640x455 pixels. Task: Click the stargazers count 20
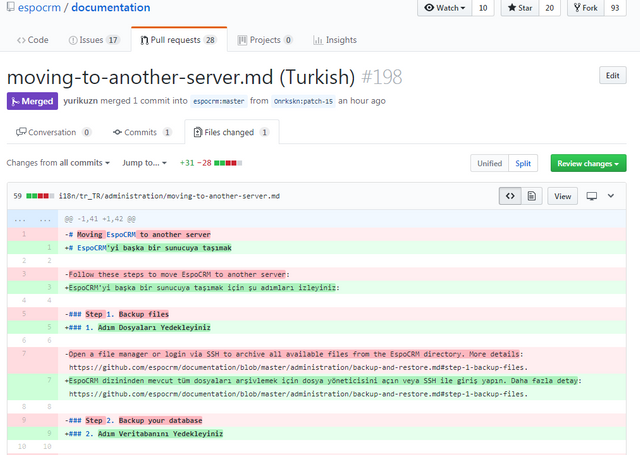(x=549, y=8)
